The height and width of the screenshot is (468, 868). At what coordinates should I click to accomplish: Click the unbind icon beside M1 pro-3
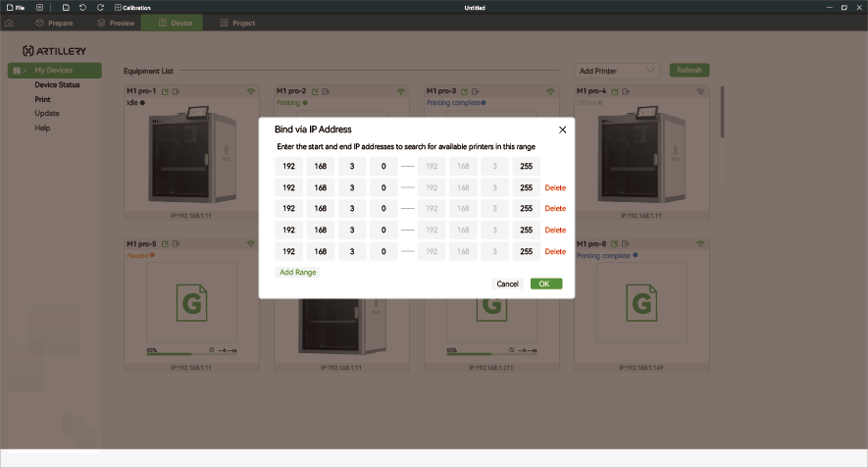[475, 91]
